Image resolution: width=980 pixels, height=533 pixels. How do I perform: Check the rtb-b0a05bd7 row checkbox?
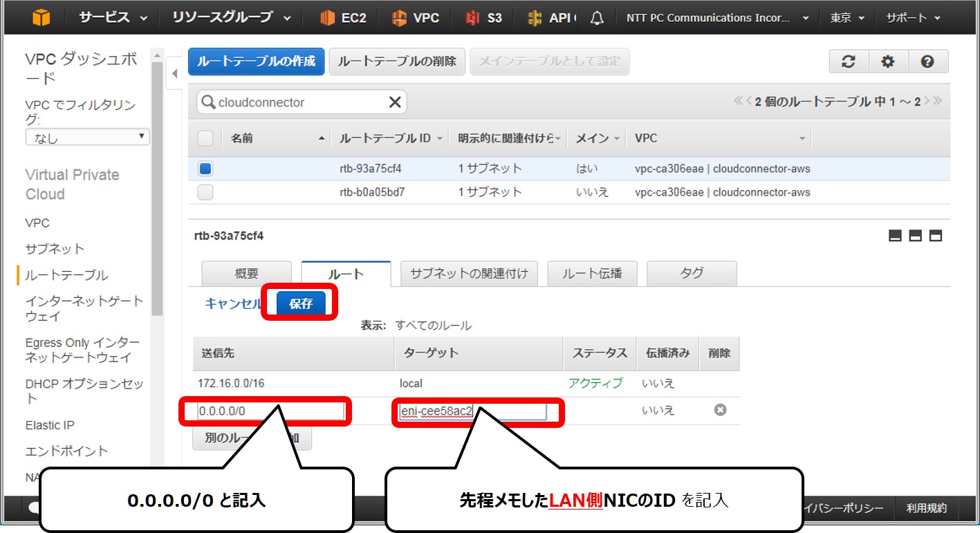[205, 192]
